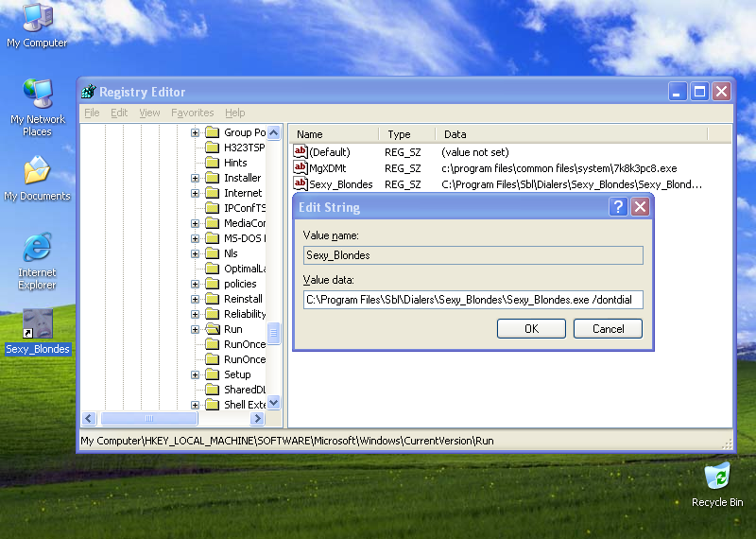The image size is (756, 539).
Task: Click the Hints folder icon
Action: [x=212, y=162]
